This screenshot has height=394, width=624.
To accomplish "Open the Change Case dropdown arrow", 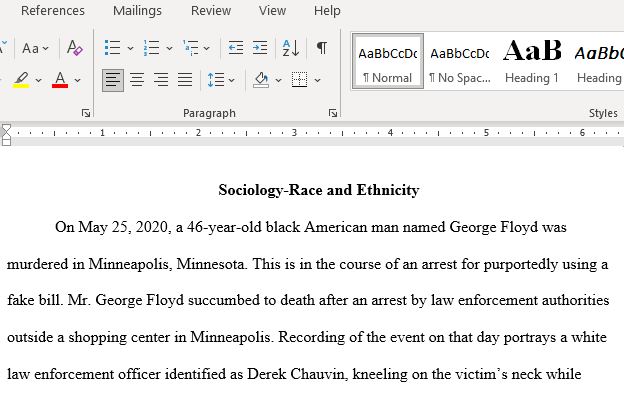I will pyautogui.click(x=45, y=49).
